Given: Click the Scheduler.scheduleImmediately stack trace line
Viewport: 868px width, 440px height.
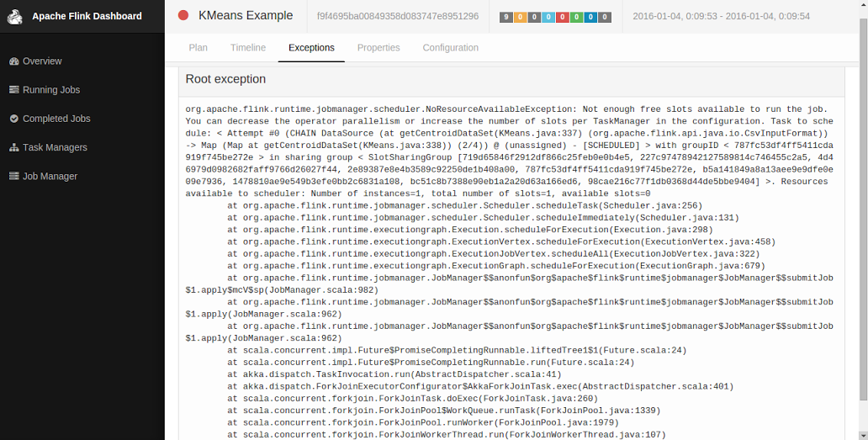Looking at the screenshot, I should pyautogui.click(x=484, y=218).
